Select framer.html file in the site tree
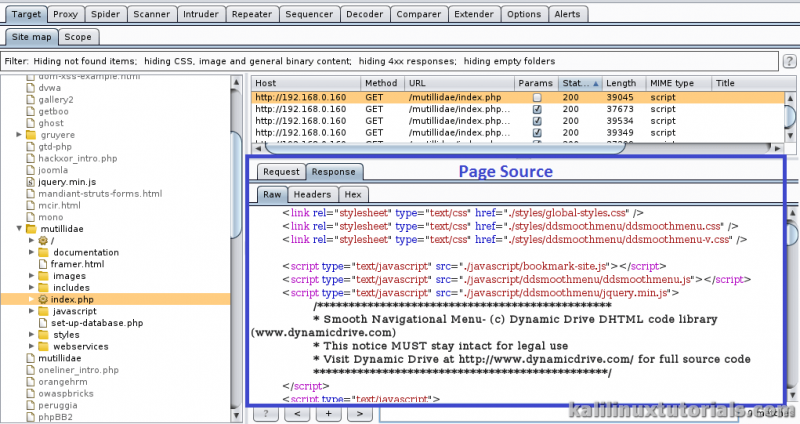This screenshot has width=800, height=424. click(77, 264)
